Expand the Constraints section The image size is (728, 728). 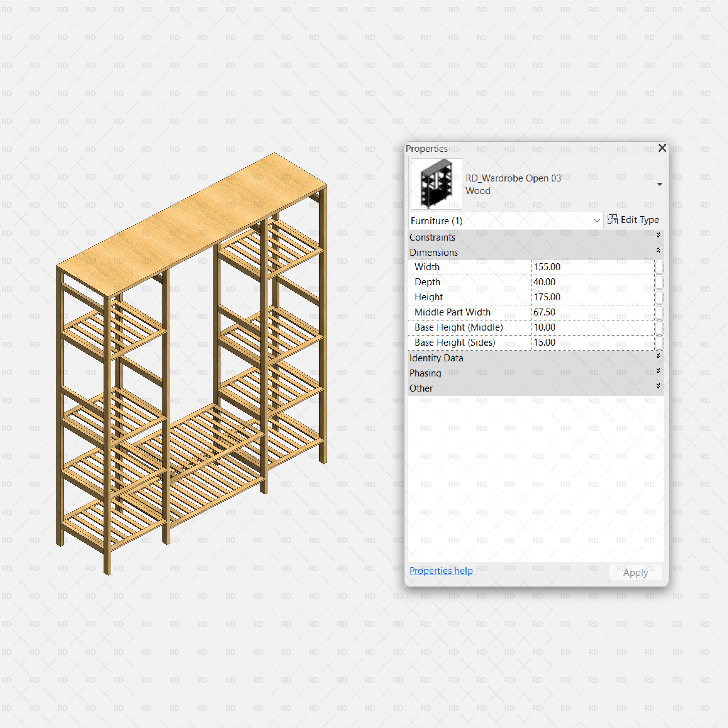[x=658, y=235]
